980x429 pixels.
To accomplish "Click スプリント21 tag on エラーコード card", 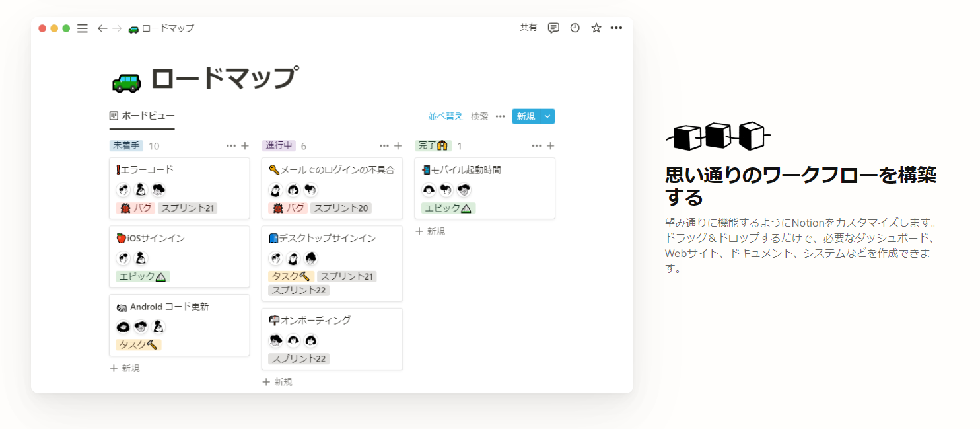I will pyautogui.click(x=188, y=208).
